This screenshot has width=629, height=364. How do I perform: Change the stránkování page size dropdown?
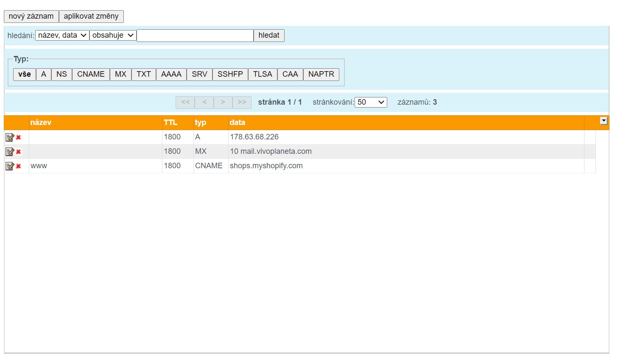tap(371, 102)
